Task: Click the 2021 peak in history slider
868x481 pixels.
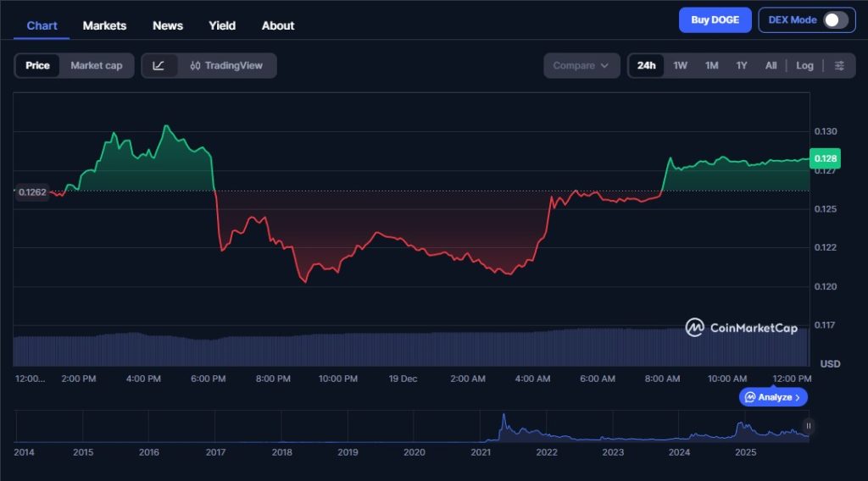Action: click(504, 418)
